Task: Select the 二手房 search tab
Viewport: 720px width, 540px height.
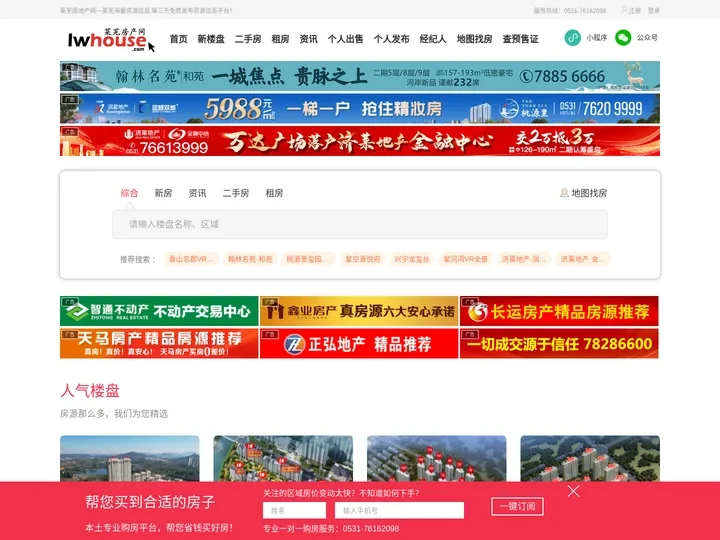Action: (236, 193)
